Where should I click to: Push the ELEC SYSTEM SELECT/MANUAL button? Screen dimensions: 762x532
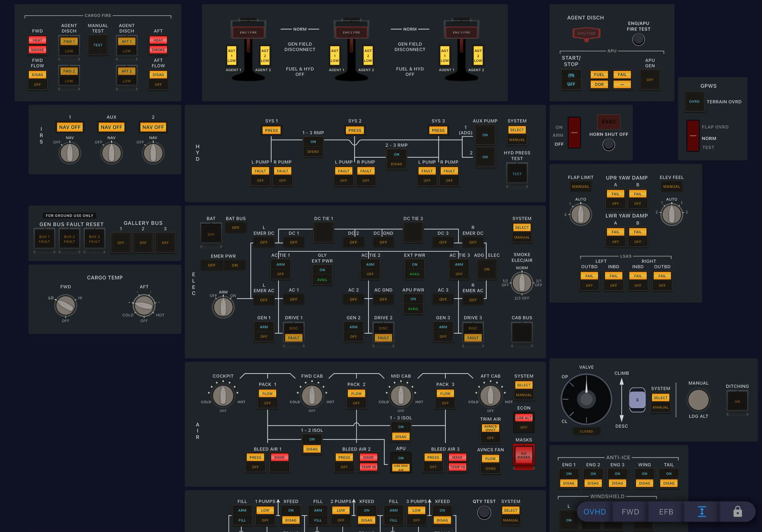click(x=522, y=232)
